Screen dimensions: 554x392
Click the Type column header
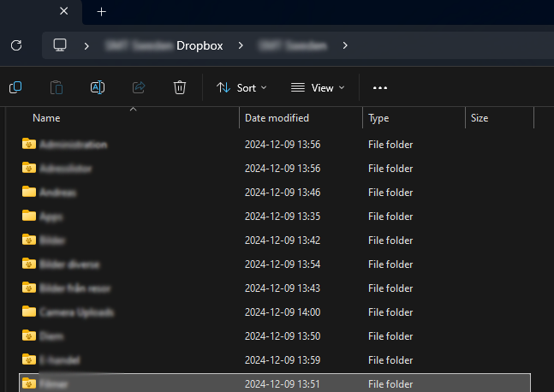378,118
